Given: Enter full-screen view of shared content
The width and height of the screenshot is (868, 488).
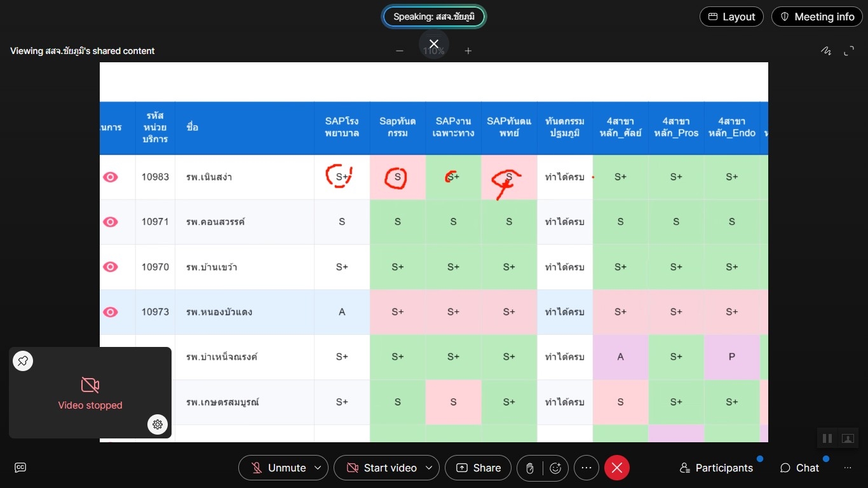Looking at the screenshot, I should tap(849, 51).
